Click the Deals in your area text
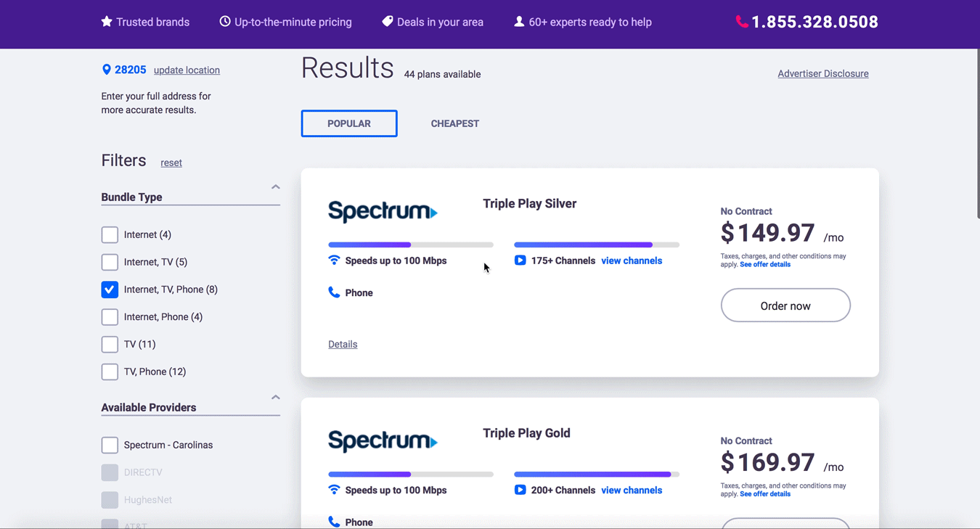The height and width of the screenshot is (529, 980). (x=440, y=22)
